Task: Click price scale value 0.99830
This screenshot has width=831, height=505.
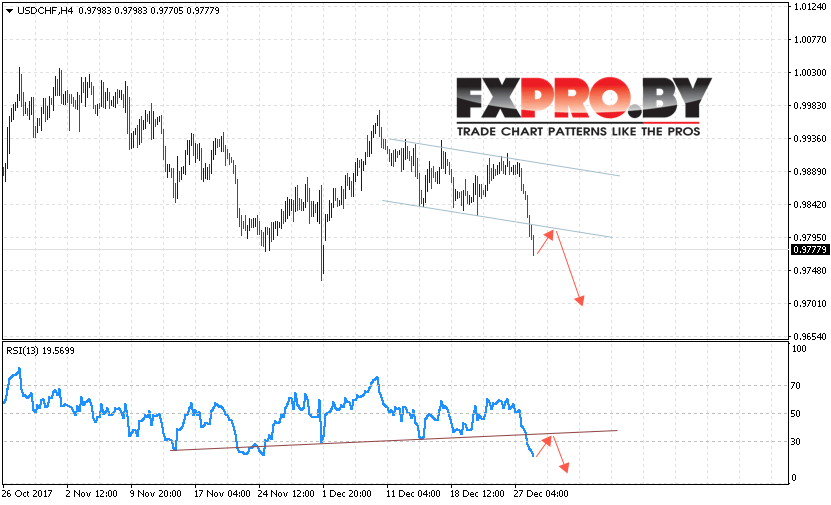Action: point(810,105)
